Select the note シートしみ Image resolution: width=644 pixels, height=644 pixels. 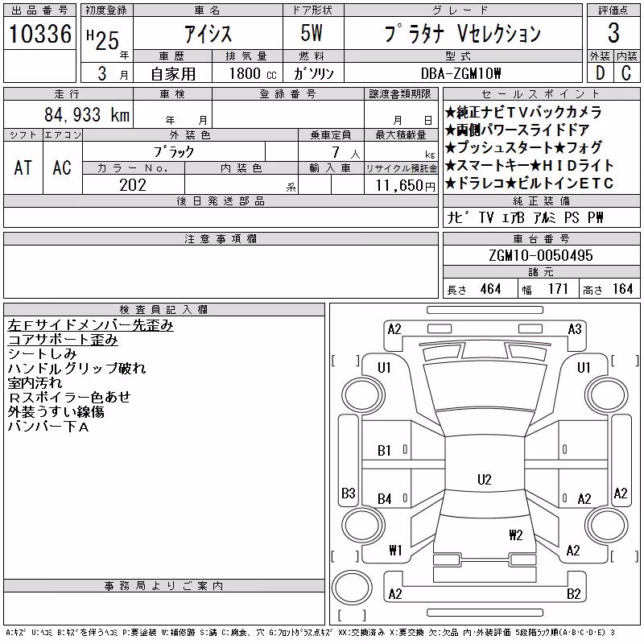tap(43, 354)
